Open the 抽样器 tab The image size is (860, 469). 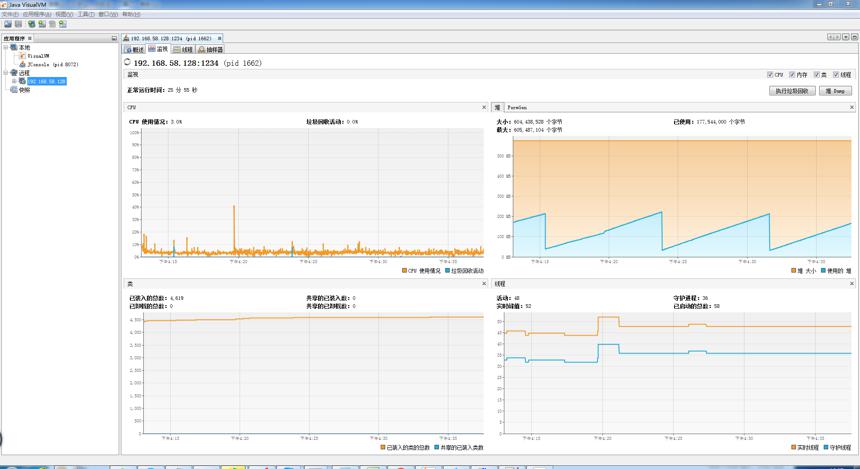coord(210,49)
